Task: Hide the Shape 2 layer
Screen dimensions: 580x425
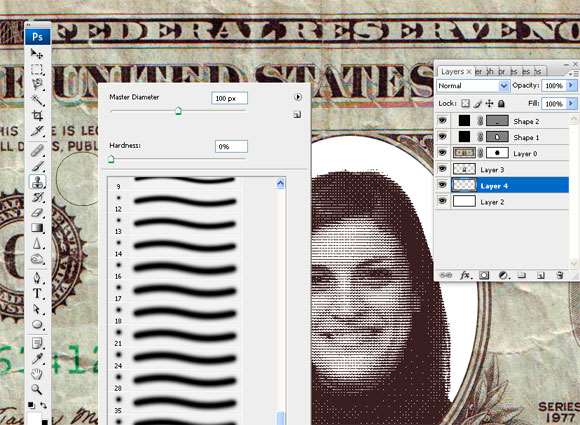Action: (442, 121)
